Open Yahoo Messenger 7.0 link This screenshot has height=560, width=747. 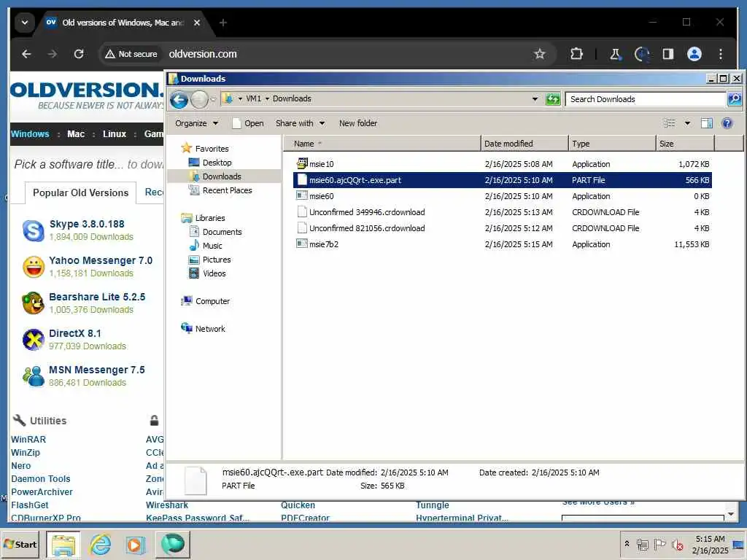tap(101, 260)
